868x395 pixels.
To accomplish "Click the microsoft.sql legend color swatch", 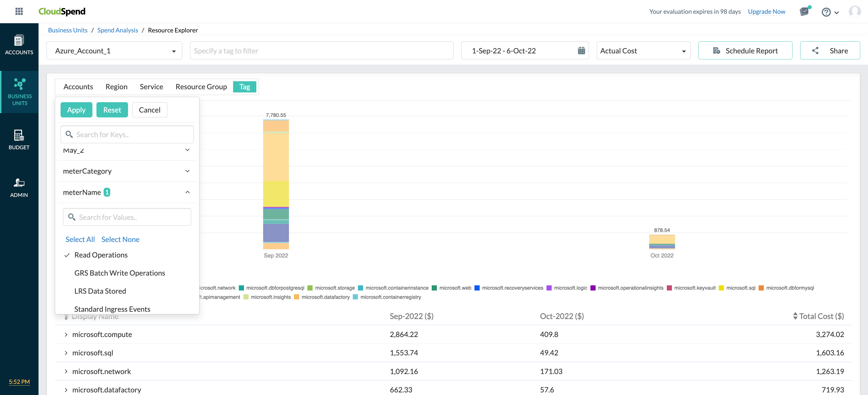I will click(721, 288).
